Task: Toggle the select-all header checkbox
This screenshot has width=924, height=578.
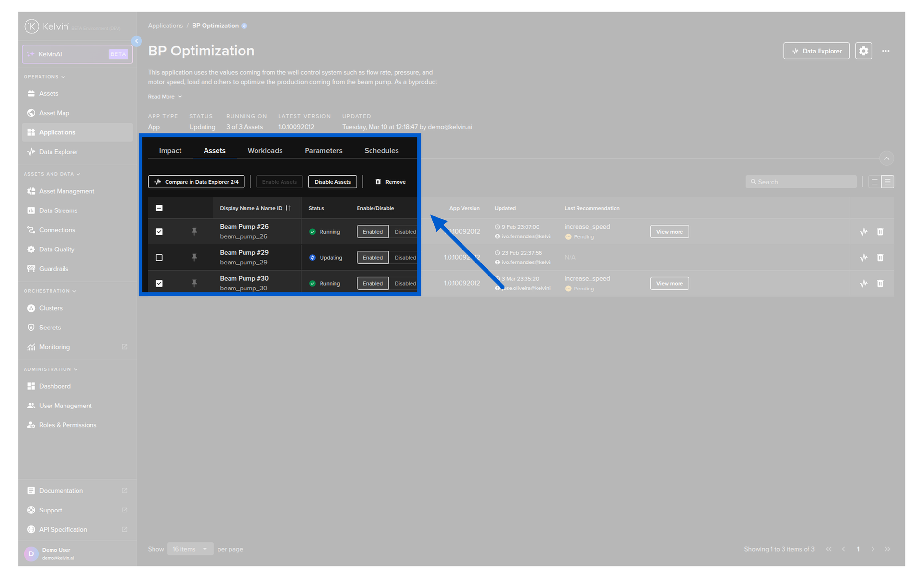Action: tap(159, 208)
